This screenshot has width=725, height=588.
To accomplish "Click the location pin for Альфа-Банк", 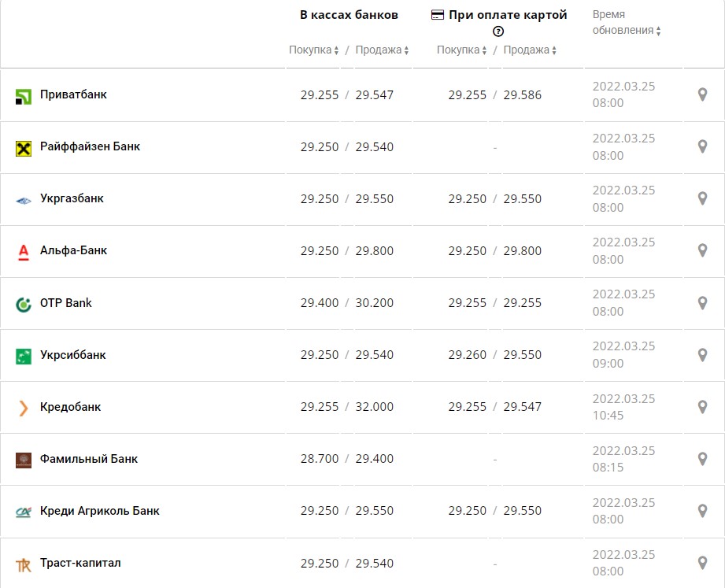I will click(703, 250).
